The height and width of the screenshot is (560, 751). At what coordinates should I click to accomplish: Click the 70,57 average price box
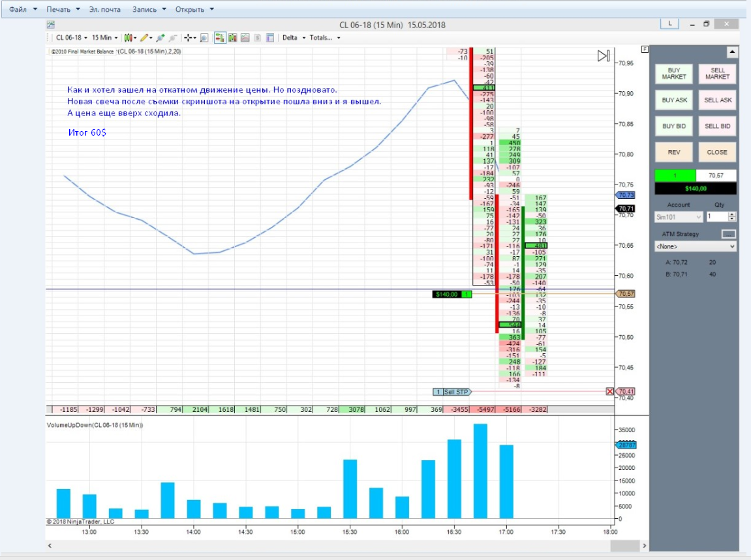point(716,175)
